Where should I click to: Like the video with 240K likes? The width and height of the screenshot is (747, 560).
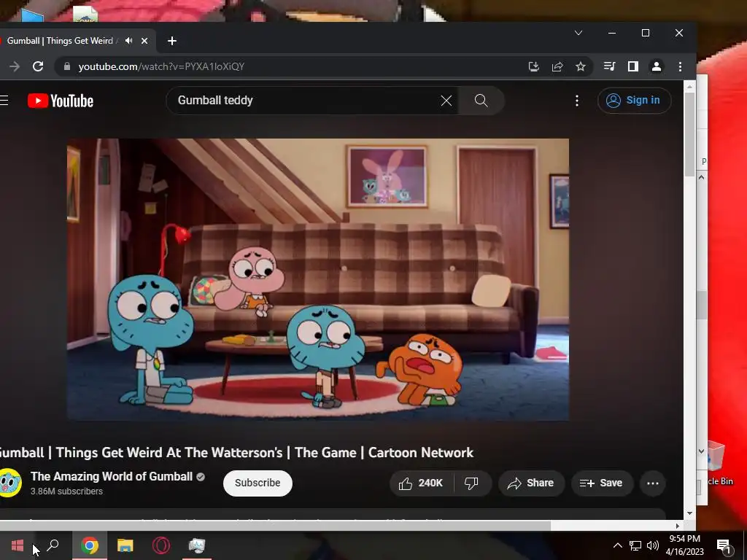click(x=421, y=483)
